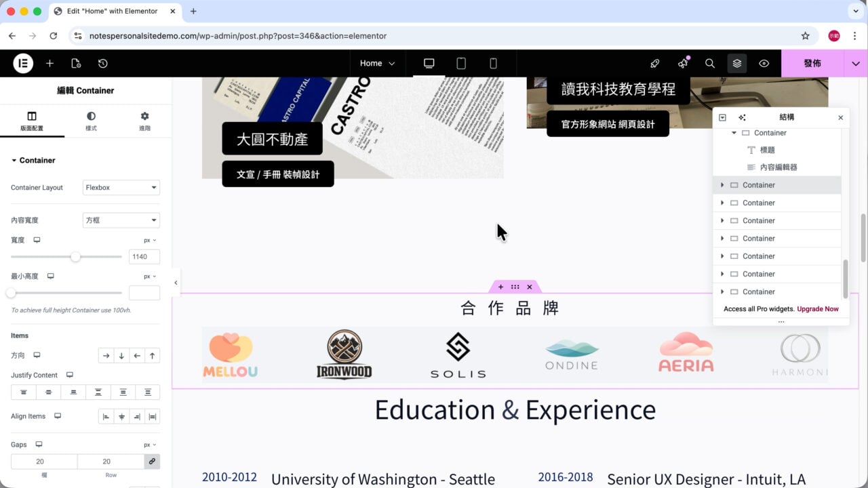868x488 pixels.
Task: Close the 結構 structure panel
Action: (841, 117)
